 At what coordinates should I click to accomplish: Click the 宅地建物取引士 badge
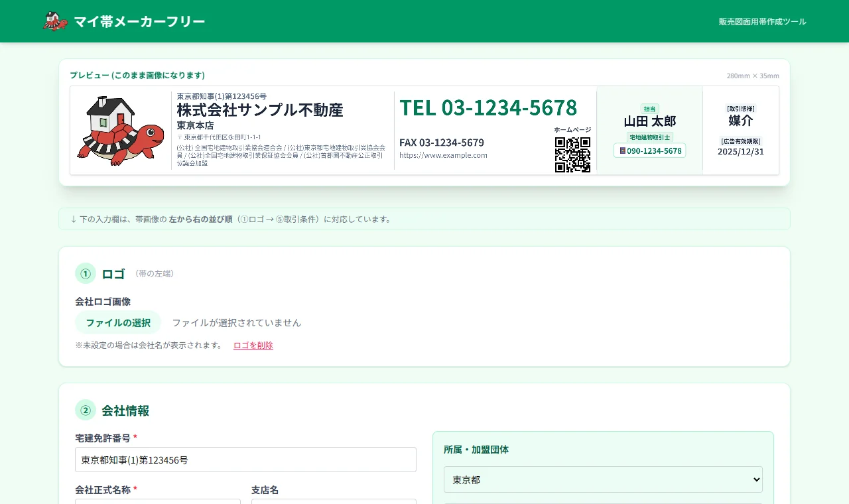point(650,137)
